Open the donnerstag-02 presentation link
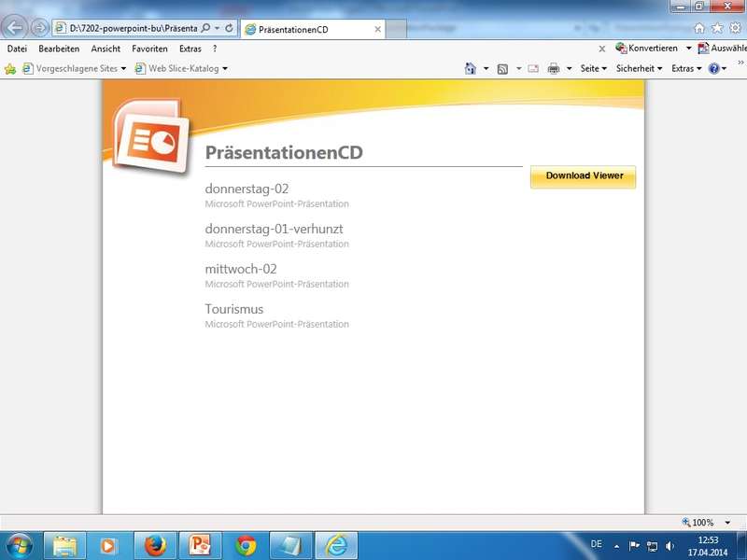 (x=247, y=189)
